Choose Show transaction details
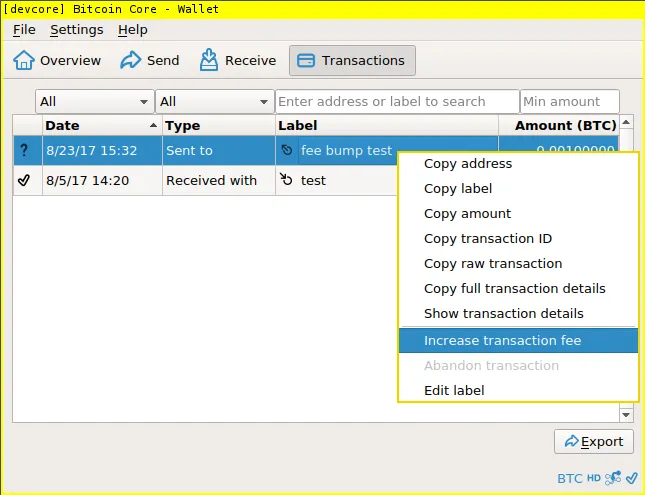 pos(518,314)
